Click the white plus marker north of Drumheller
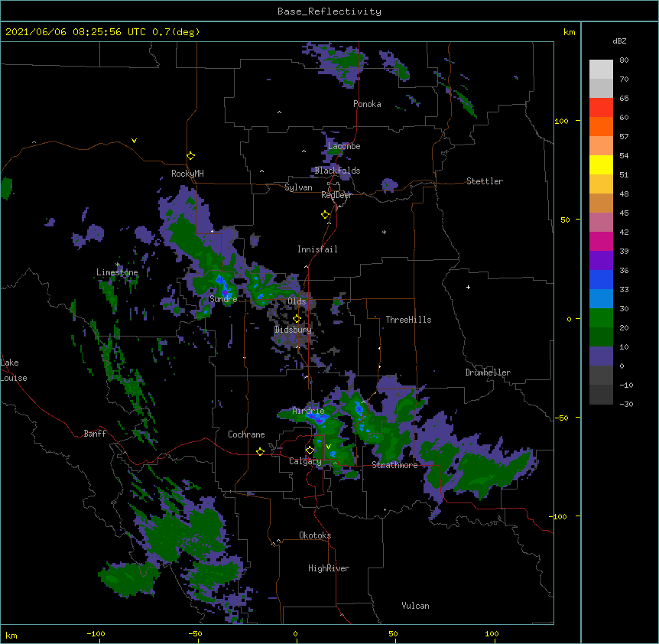The image size is (659, 644). click(468, 287)
